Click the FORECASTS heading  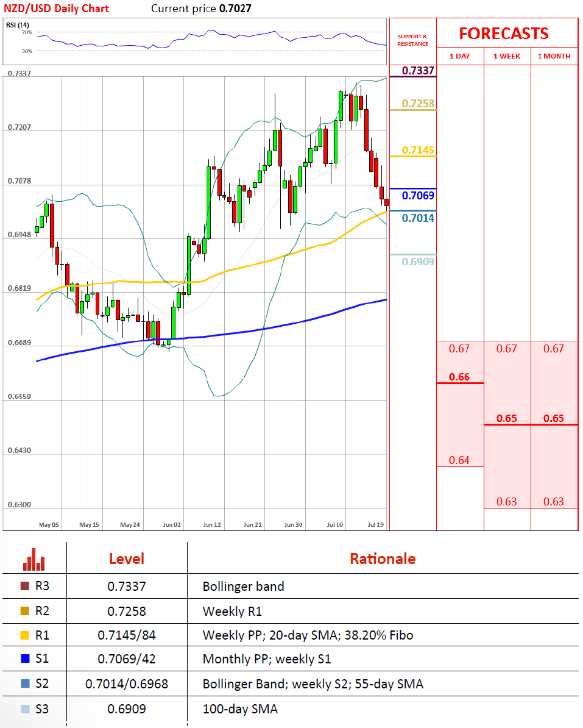click(x=503, y=34)
